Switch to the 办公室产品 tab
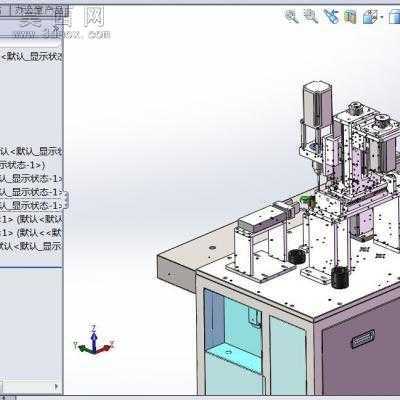The height and width of the screenshot is (400, 400). [x=39, y=11]
